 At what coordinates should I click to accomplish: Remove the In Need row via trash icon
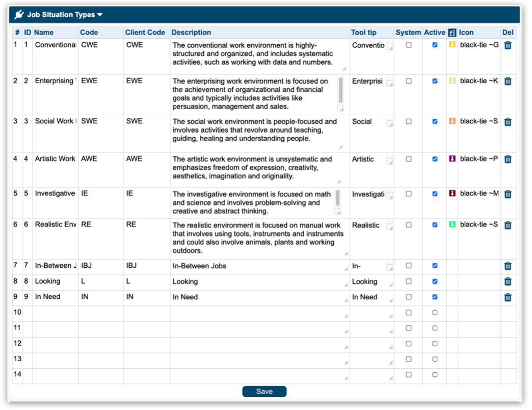click(x=508, y=297)
